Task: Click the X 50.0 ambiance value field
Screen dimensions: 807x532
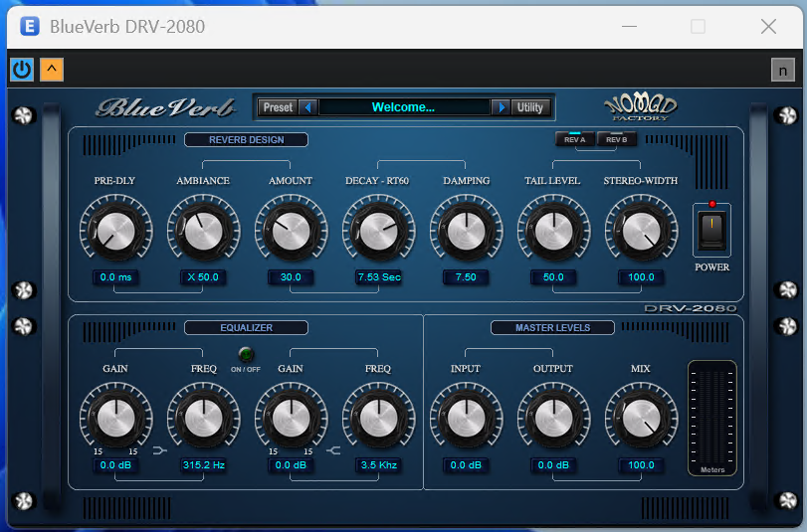Action: pyautogui.click(x=203, y=277)
